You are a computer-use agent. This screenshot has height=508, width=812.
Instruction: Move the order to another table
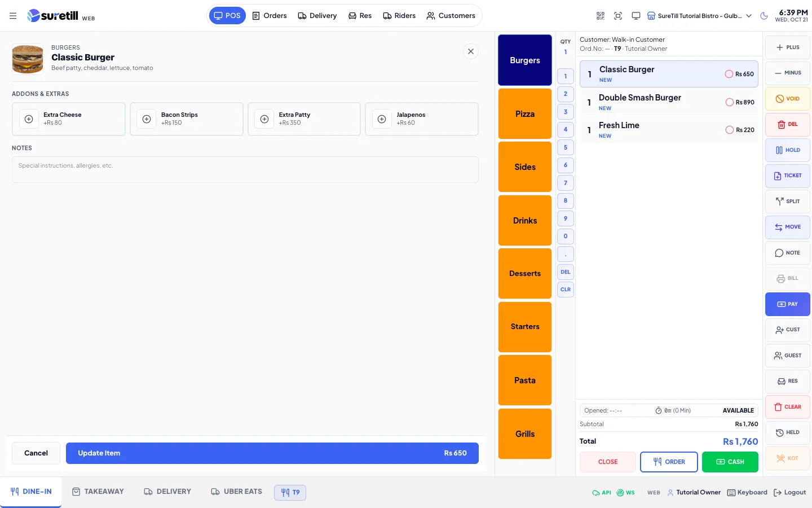point(788,227)
